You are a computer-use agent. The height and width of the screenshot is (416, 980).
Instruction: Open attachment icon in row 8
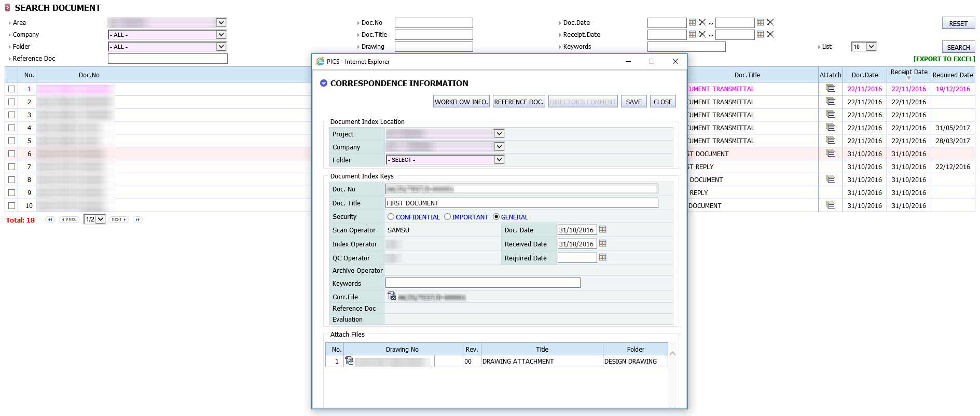tap(831, 179)
